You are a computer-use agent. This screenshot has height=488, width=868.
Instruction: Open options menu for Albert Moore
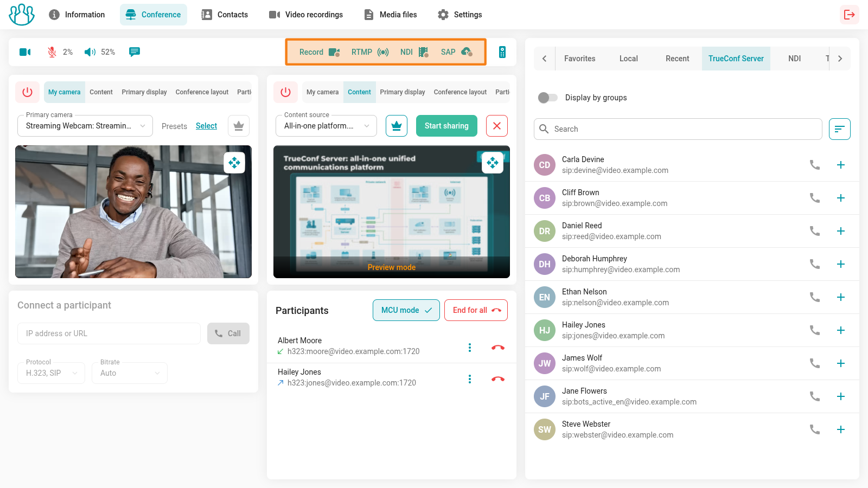pyautogui.click(x=470, y=348)
